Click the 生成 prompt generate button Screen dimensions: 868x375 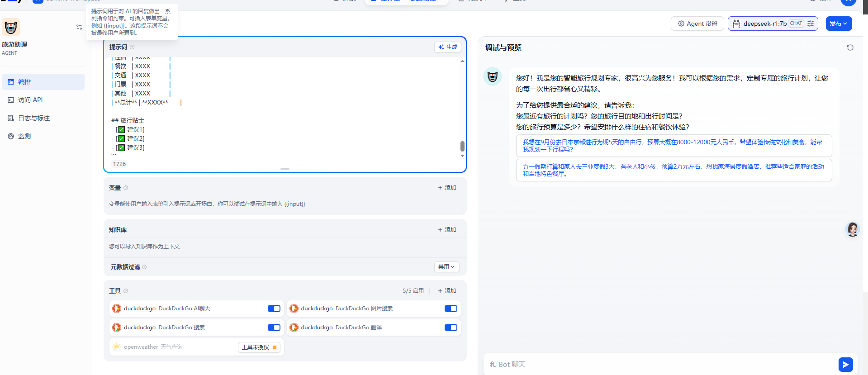click(x=448, y=47)
